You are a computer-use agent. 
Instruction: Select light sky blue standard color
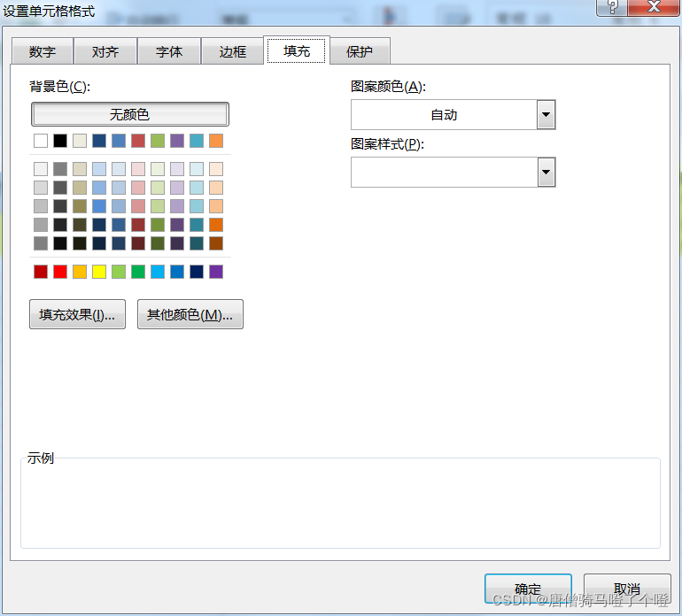click(158, 272)
